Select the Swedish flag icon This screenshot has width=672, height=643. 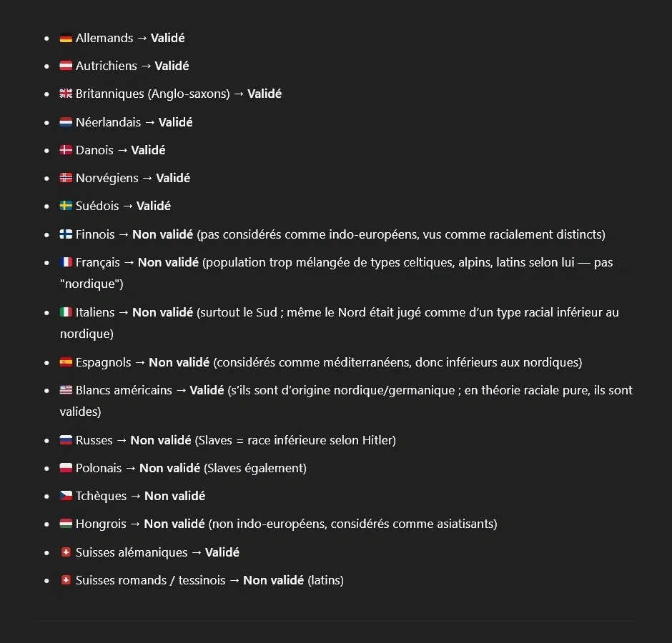(66, 206)
